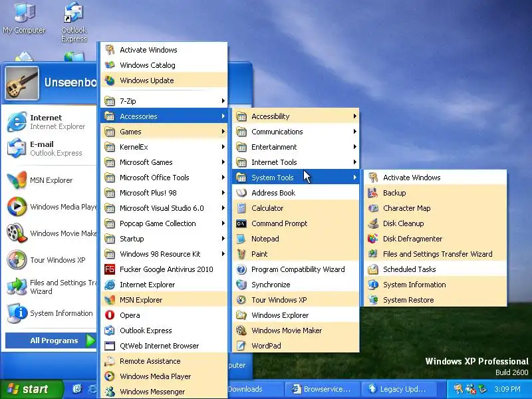Click the Character Map icon
Viewport: 532px width, 399px height.
(x=373, y=208)
